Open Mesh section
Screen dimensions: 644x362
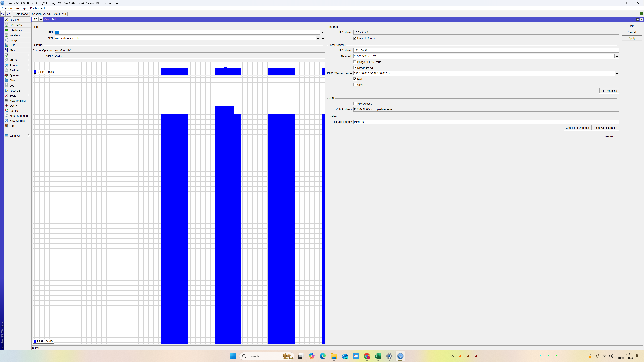coord(13,50)
